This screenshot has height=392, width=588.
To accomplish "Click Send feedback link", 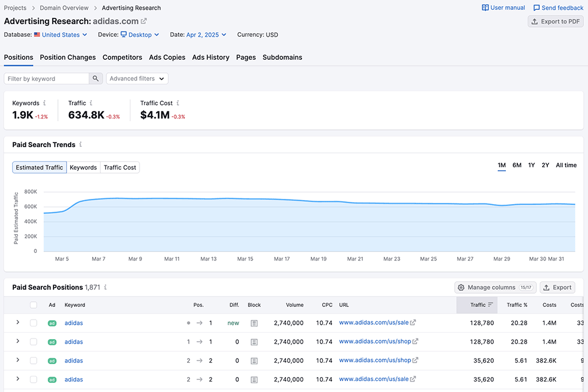I will 558,7.
